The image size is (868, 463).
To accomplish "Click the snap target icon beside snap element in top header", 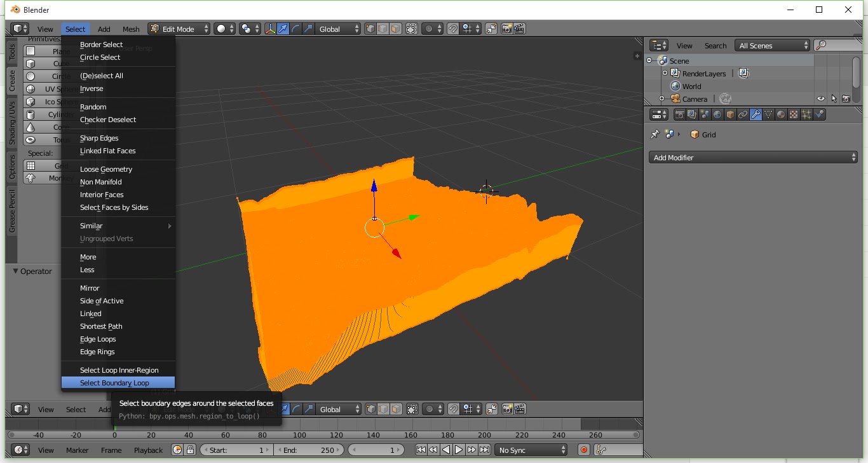I will (491, 29).
